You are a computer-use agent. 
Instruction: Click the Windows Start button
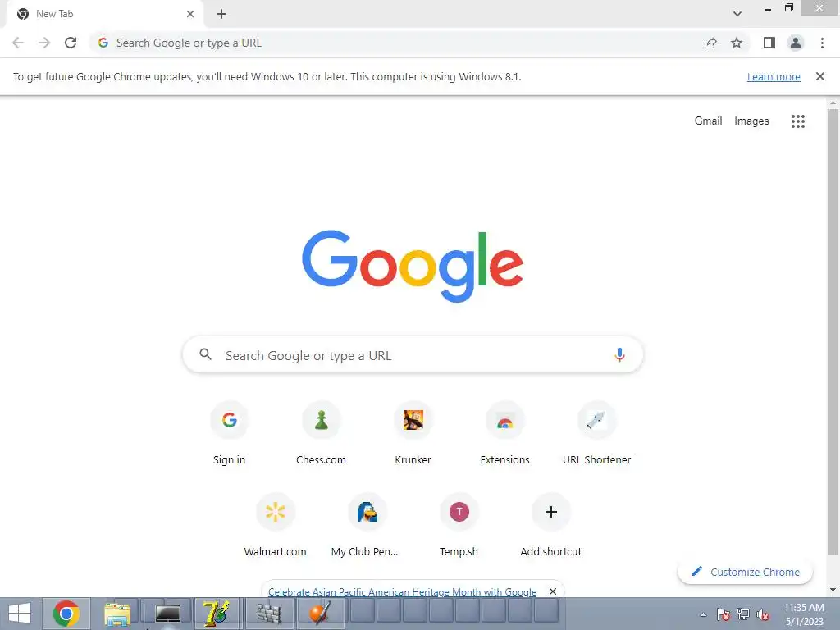pyautogui.click(x=20, y=614)
